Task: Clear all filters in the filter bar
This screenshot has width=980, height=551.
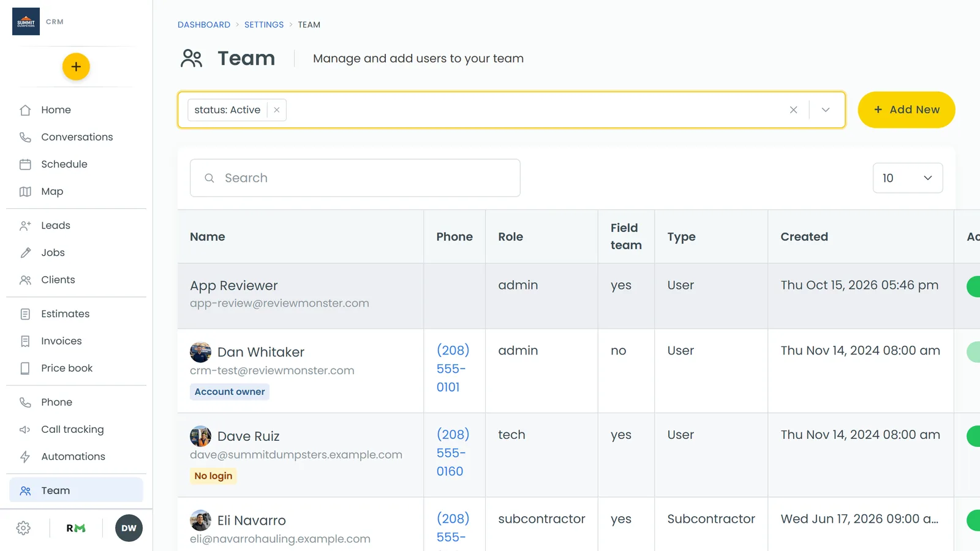Action: [793, 110]
